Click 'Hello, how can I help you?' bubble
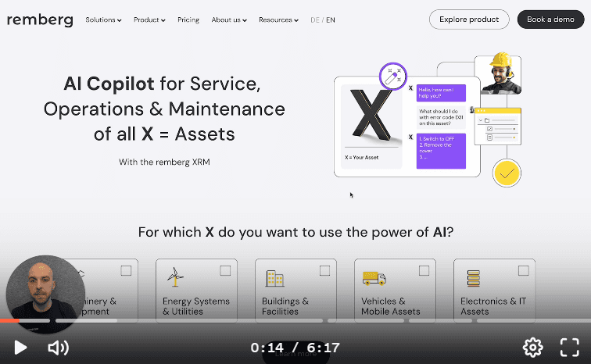The image size is (591, 364). 441,93
